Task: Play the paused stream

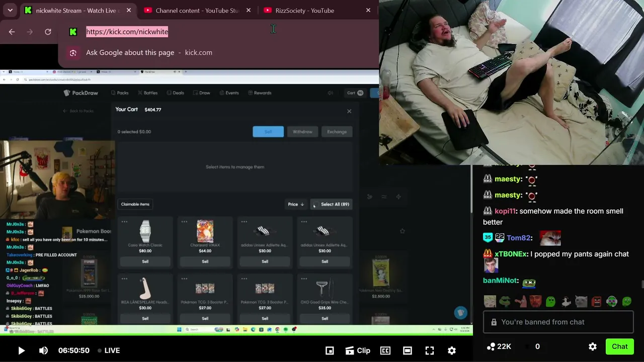Action: [21, 350]
